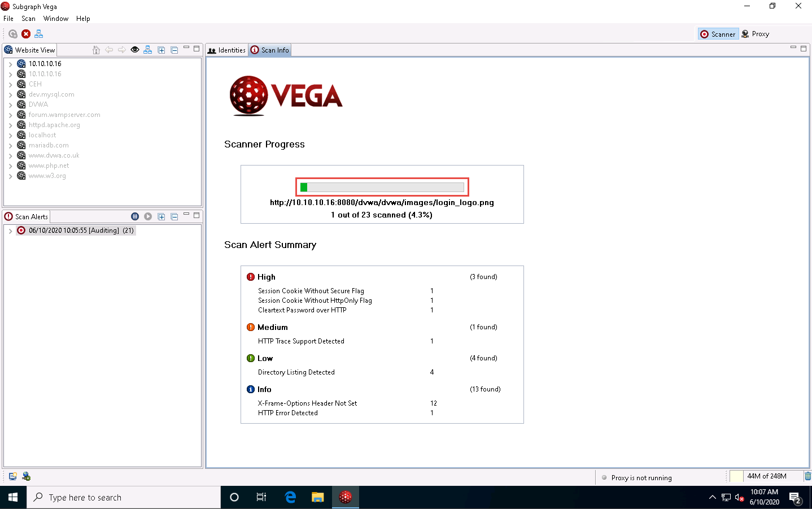Maximize the Scan Alerts panel

pyautogui.click(x=197, y=215)
